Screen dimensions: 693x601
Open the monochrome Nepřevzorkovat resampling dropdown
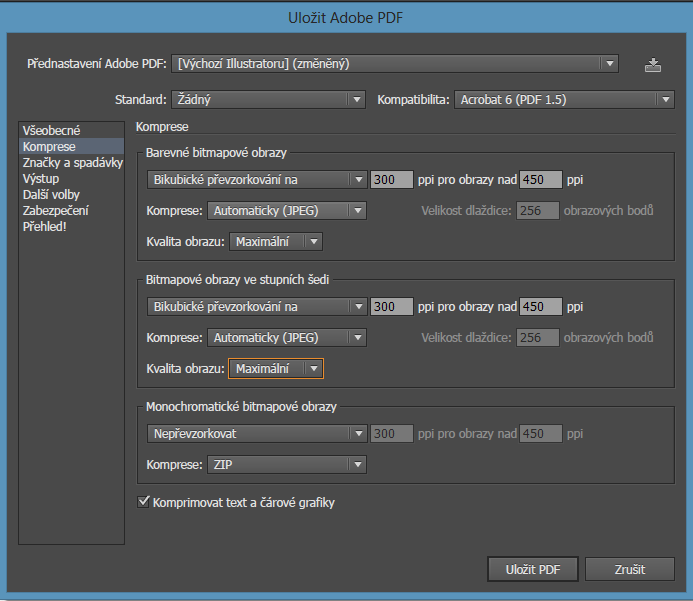[x=257, y=434]
